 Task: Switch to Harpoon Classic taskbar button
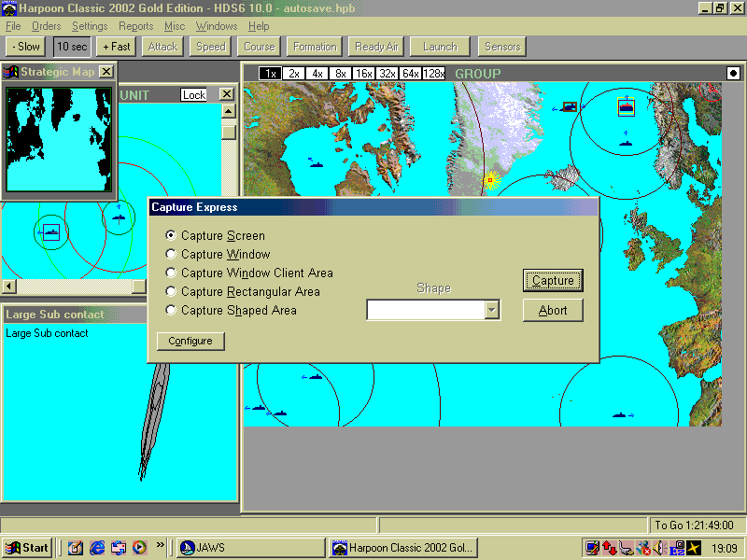(402, 548)
